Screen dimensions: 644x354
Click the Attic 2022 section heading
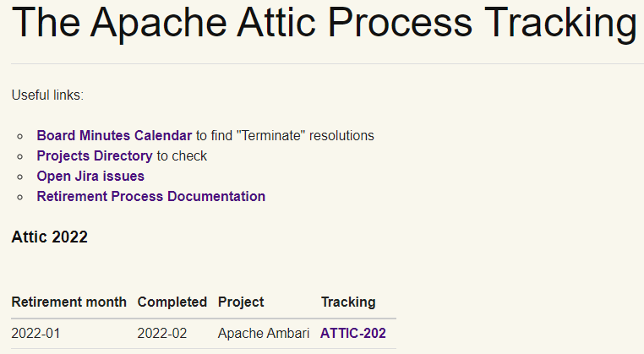50,237
